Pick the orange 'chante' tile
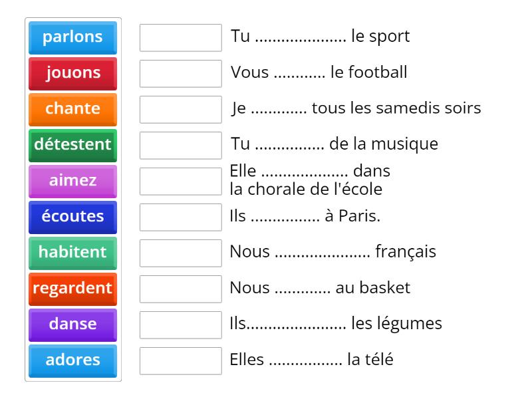 point(72,109)
